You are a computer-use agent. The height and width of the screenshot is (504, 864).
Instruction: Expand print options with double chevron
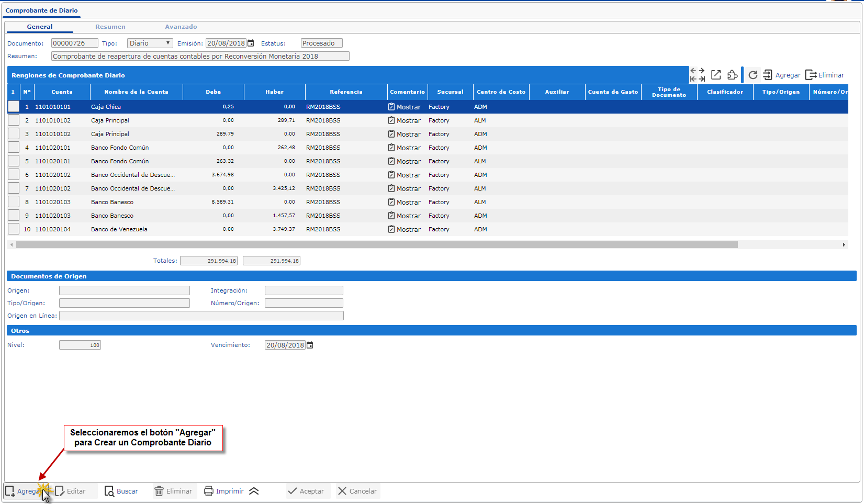tap(254, 491)
